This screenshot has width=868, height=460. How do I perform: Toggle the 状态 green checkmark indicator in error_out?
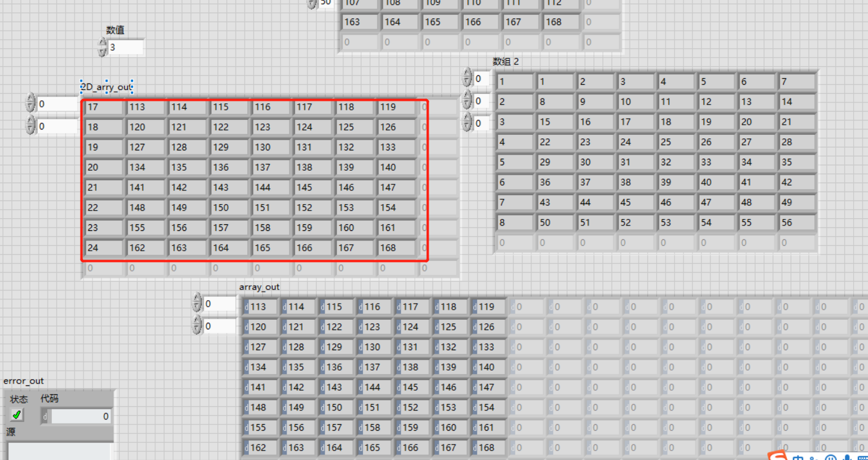(17, 414)
